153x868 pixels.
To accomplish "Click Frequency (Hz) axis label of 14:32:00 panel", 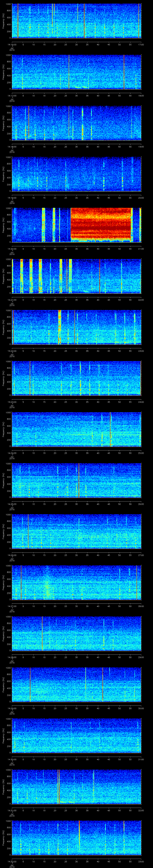I will pyautogui.click(x=3, y=838).
